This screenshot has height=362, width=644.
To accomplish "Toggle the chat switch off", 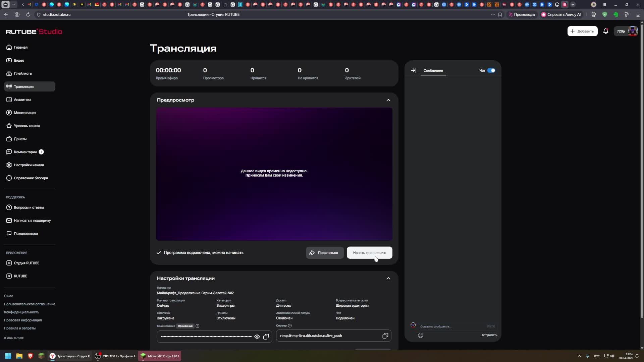I will [x=491, y=70].
